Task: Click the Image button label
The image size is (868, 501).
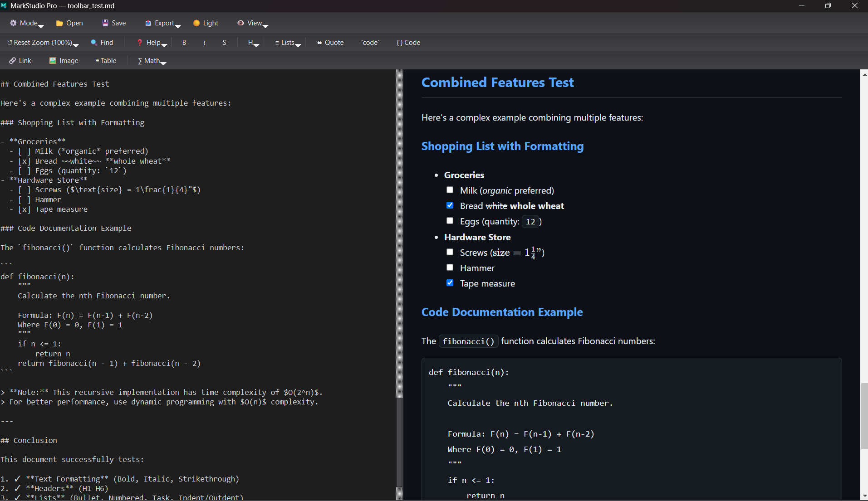Action: (x=69, y=61)
